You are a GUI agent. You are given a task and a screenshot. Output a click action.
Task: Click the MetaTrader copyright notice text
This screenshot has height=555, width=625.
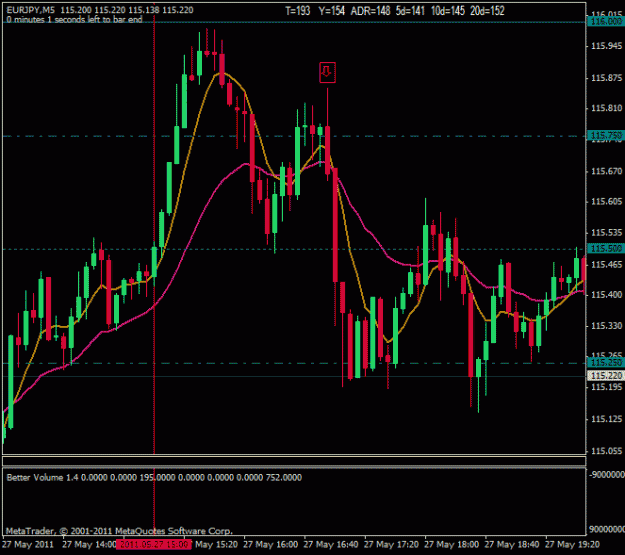119,531
